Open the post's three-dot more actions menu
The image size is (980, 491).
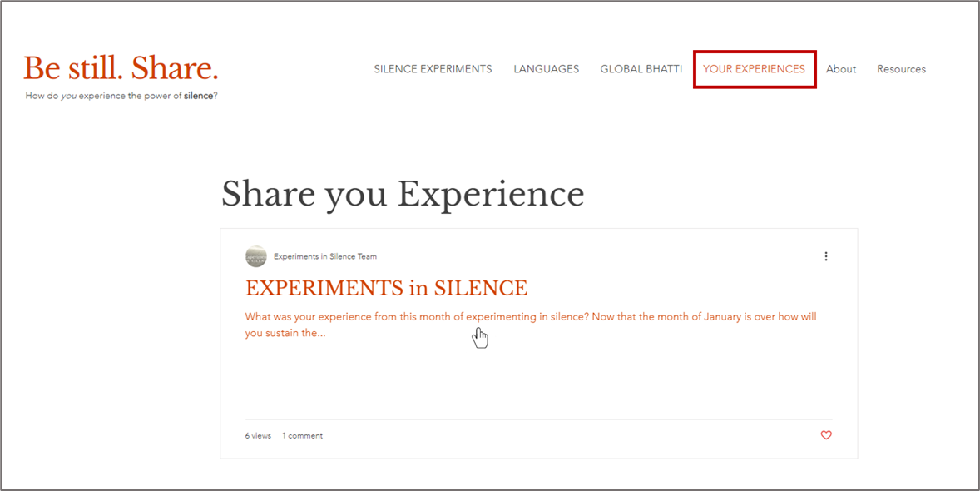click(x=825, y=256)
